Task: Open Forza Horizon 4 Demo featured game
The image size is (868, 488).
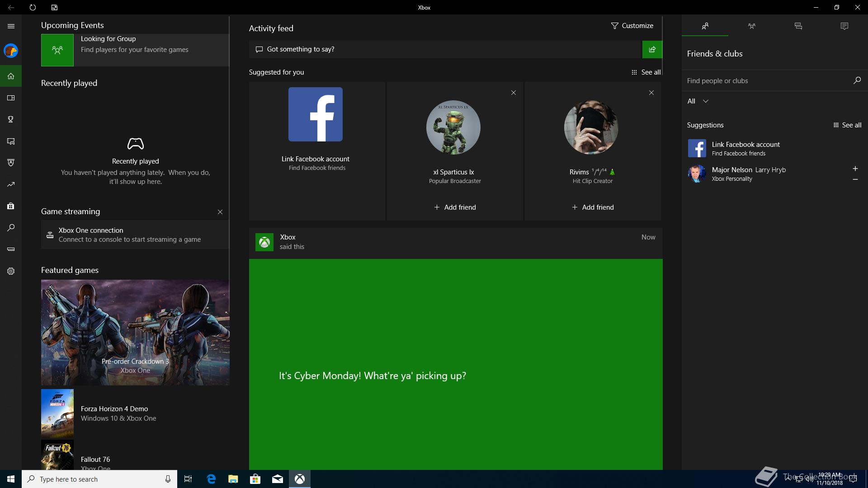Action: tap(135, 413)
